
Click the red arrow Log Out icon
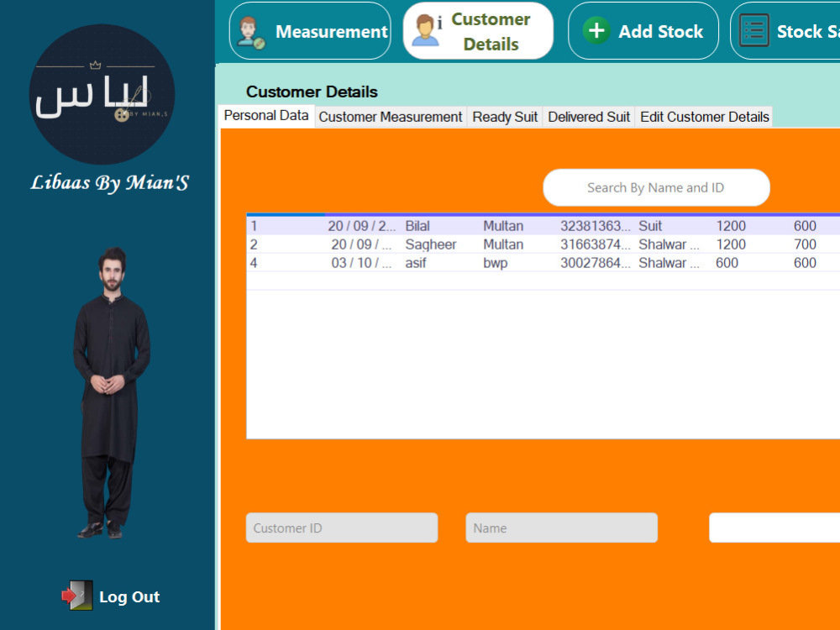(77, 596)
